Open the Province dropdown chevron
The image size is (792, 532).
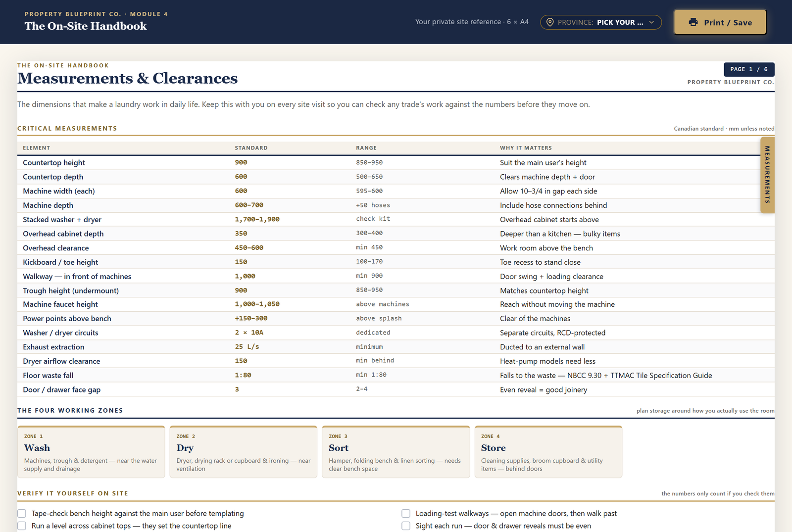tap(651, 22)
